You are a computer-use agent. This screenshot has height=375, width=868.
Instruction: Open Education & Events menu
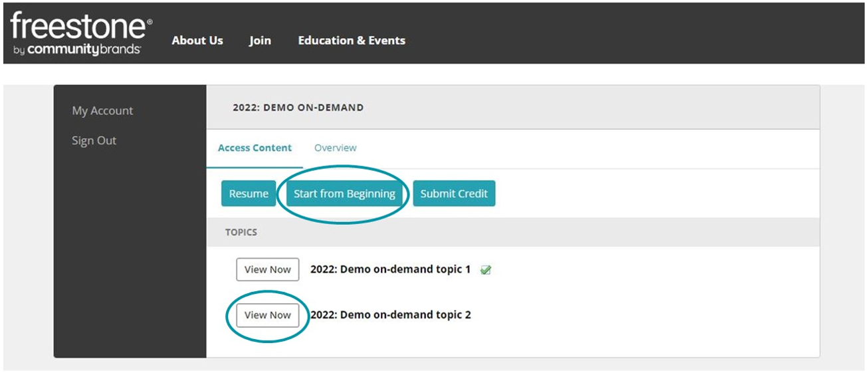tap(352, 41)
